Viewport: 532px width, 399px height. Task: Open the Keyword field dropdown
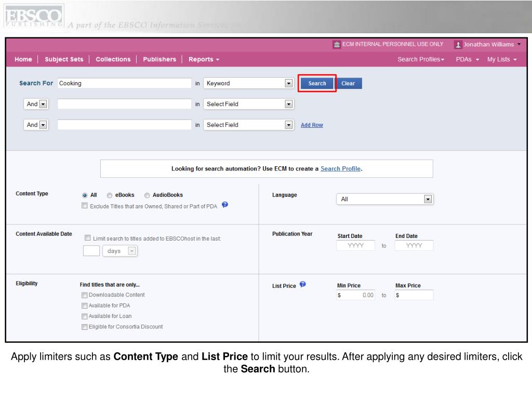coord(248,83)
